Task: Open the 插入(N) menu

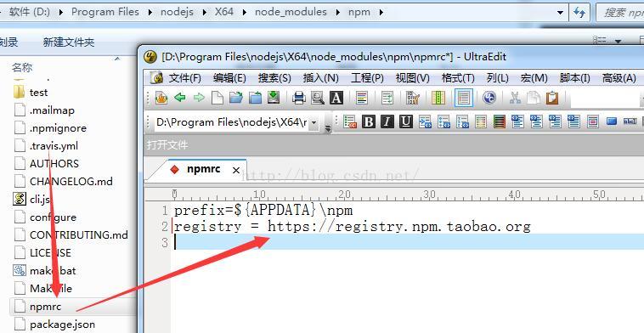Action: [320, 77]
